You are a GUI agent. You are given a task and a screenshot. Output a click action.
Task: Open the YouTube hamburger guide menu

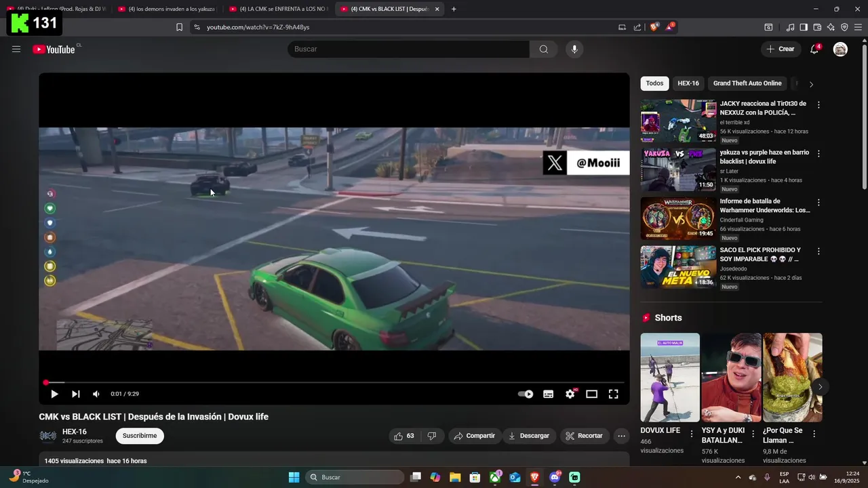(16, 49)
